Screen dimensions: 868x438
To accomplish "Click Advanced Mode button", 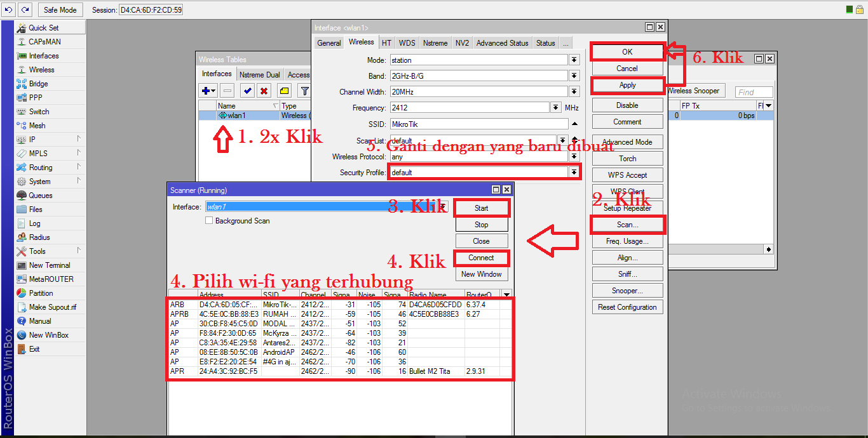I will [x=627, y=142].
